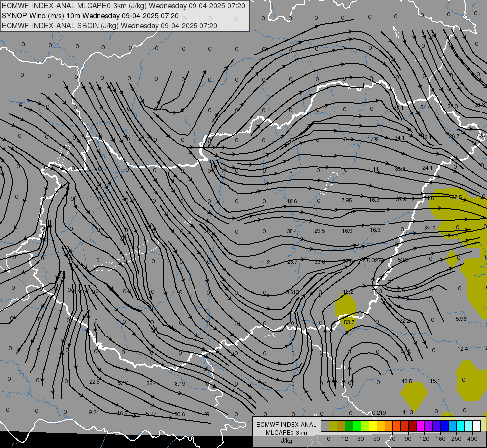Screen dimensions: 487x448
Task: Click the SYNOP Wind 10m title line
Action: [90, 16]
